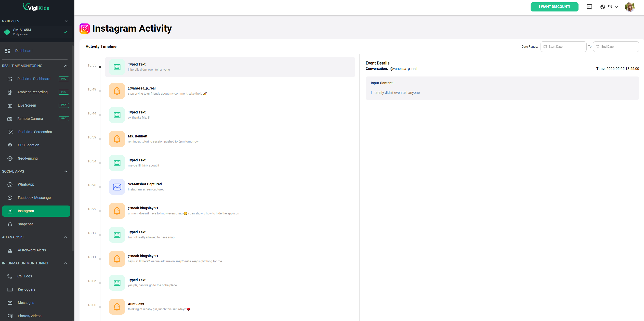644x321 pixels.
Task: Click the globe language icon
Action: coord(602,7)
